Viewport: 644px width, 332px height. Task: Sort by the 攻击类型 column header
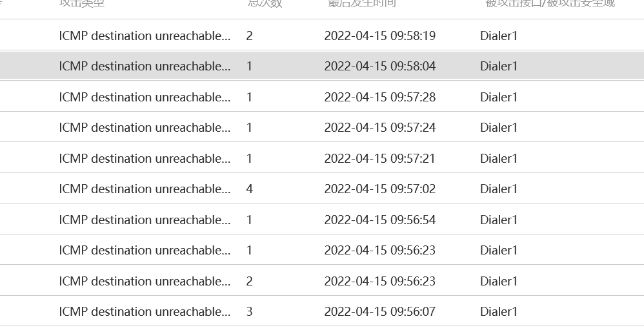coord(82,3)
